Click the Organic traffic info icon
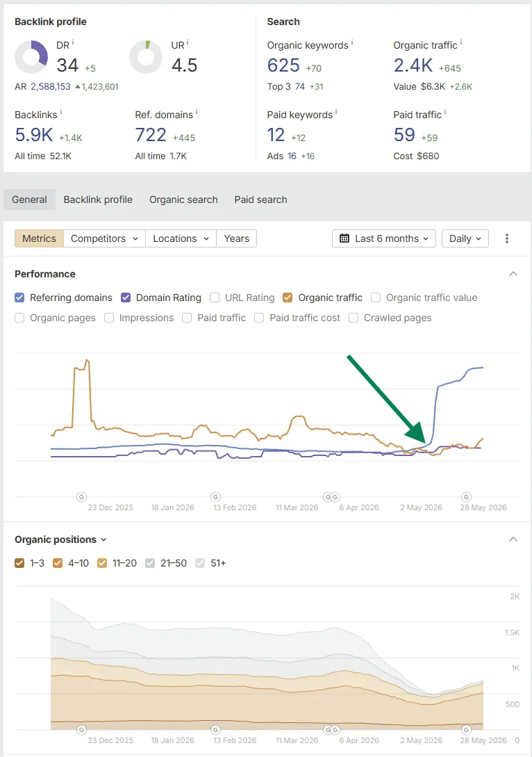This screenshot has height=757, width=532. pyautogui.click(x=461, y=42)
